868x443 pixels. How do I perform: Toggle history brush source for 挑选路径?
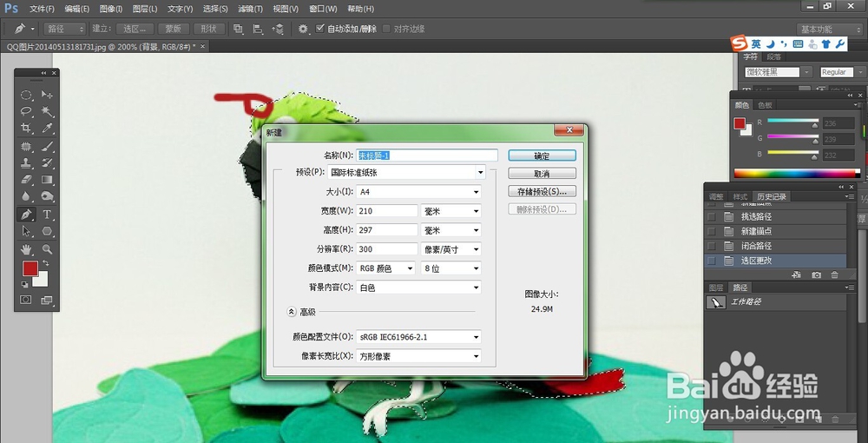(712, 216)
